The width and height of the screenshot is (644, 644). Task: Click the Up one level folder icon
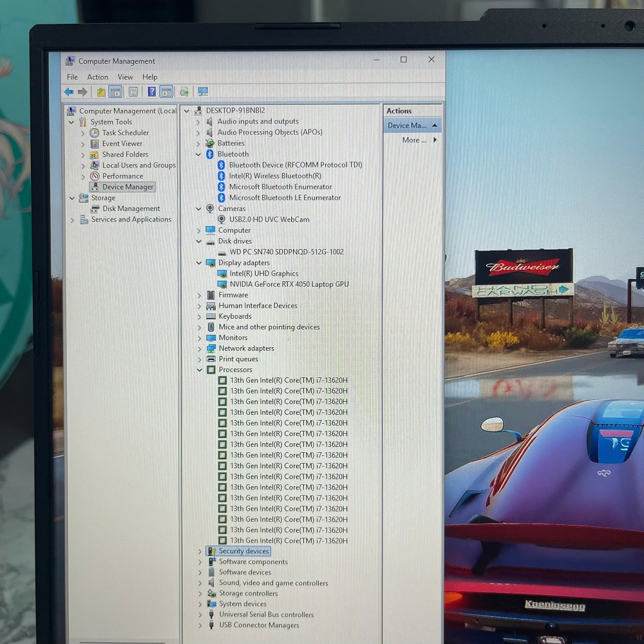(x=101, y=92)
